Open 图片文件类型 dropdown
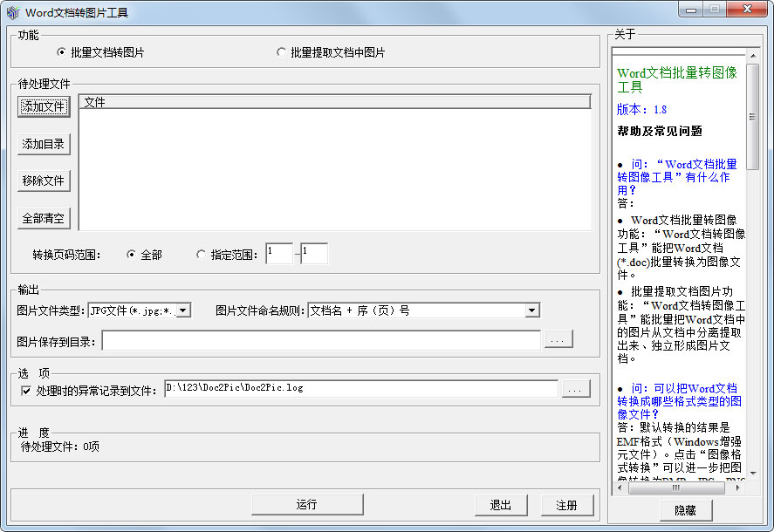Screen dimensions: 774x532 183,310
